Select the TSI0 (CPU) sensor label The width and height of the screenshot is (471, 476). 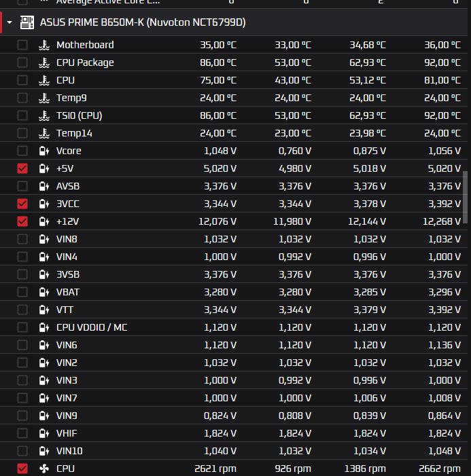pyautogui.click(x=80, y=115)
